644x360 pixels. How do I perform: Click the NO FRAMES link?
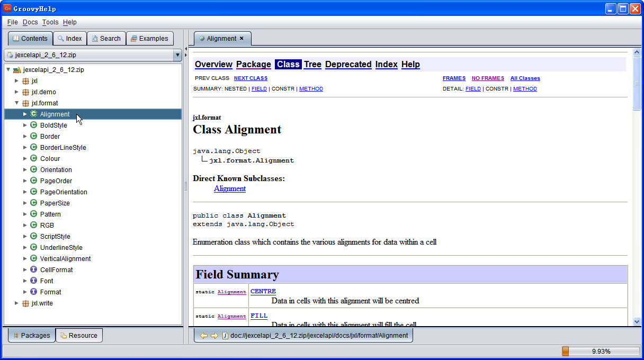(488, 78)
